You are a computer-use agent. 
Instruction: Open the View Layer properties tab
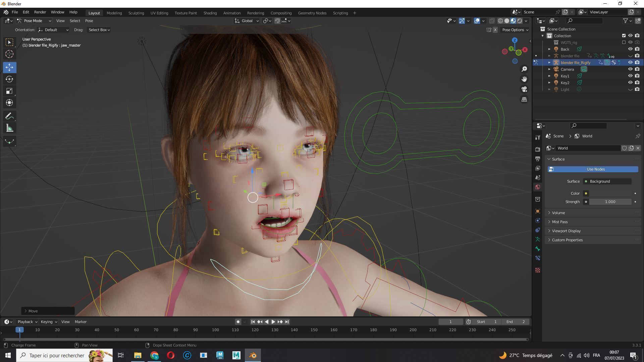(x=538, y=168)
